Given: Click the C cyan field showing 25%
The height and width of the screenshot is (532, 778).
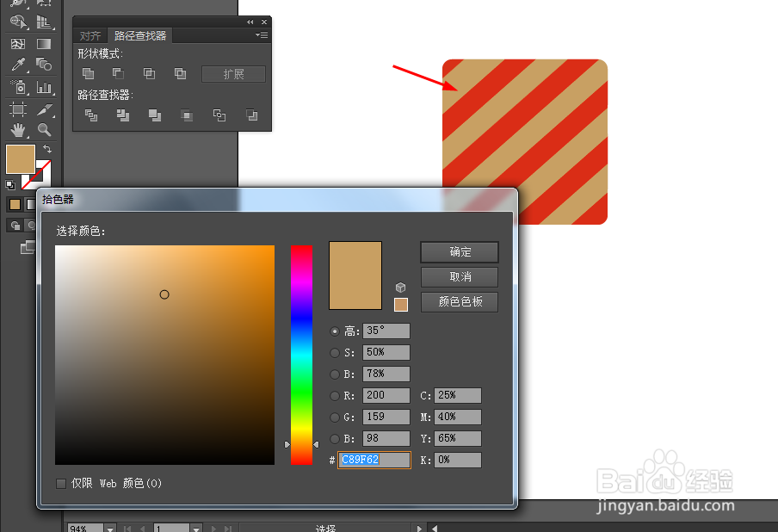Looking at the screenshot, I should click(x=458, y=395).
